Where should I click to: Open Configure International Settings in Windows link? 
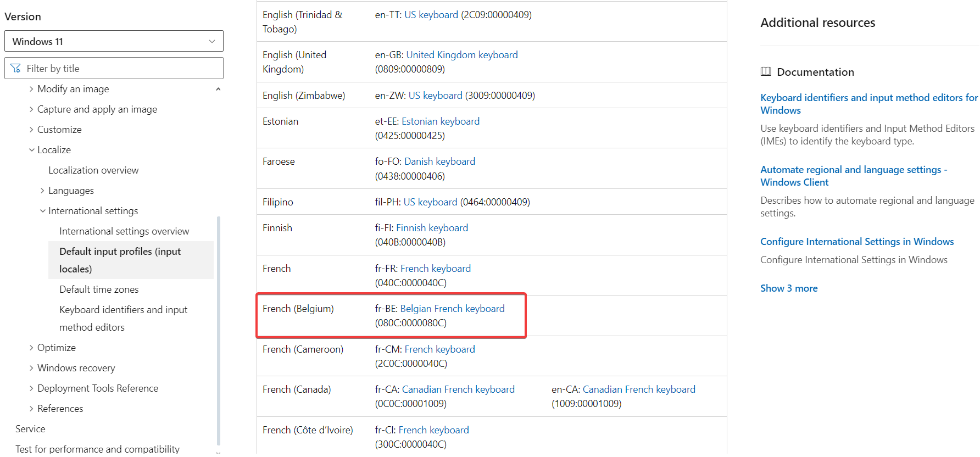pyautogui.click(x=856, y=242)
